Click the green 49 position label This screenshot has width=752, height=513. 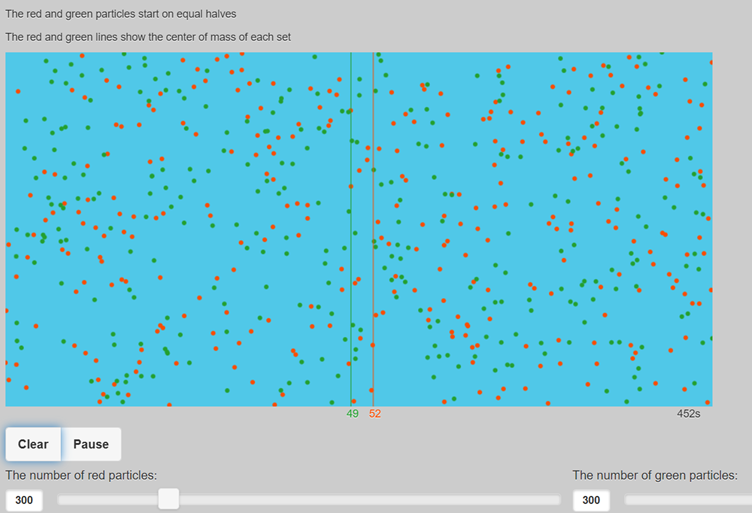(x=352, y=413)
